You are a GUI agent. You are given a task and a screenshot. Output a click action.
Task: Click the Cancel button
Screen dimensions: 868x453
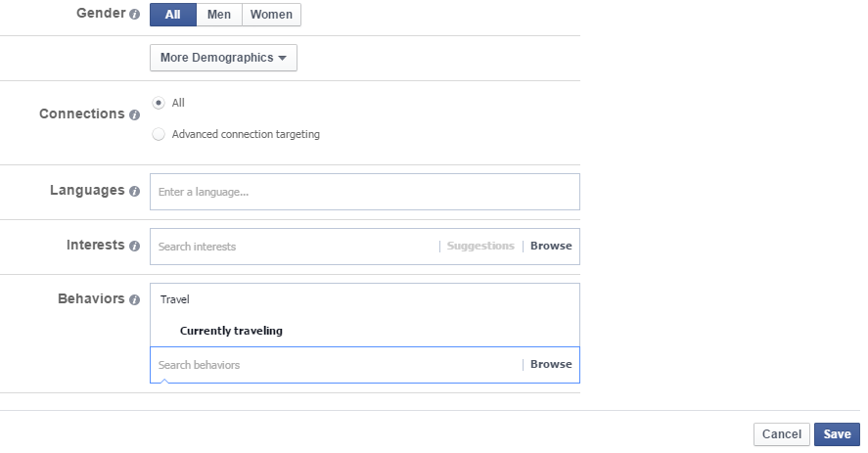(782, 434)
